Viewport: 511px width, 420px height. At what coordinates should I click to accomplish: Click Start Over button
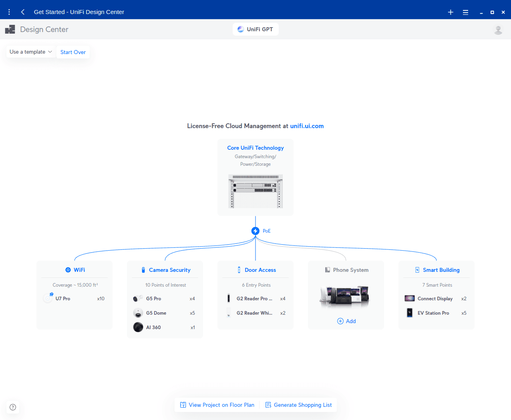[73, 52]
